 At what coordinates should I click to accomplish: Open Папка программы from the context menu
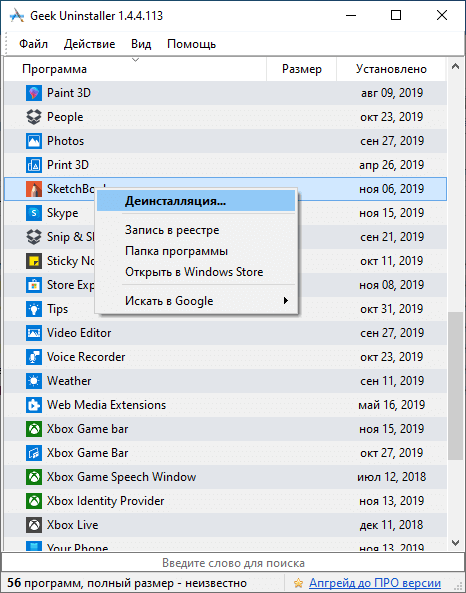coord(196,251)
